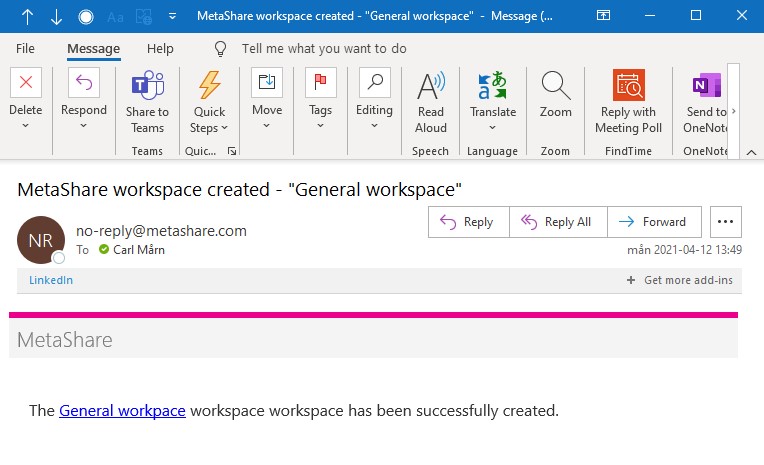Expand the Translate dropdown chevron
Screen dimensions: 764x465
point(493,128)
